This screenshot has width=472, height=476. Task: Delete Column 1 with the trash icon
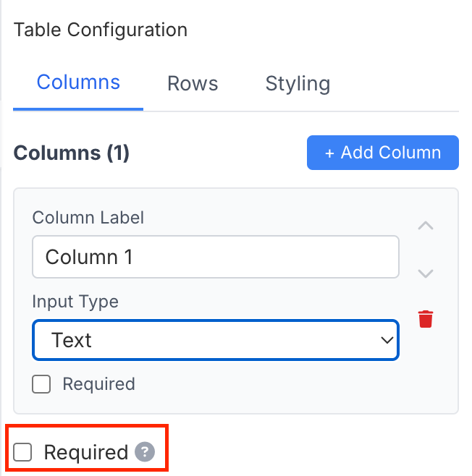pos(426,319)
